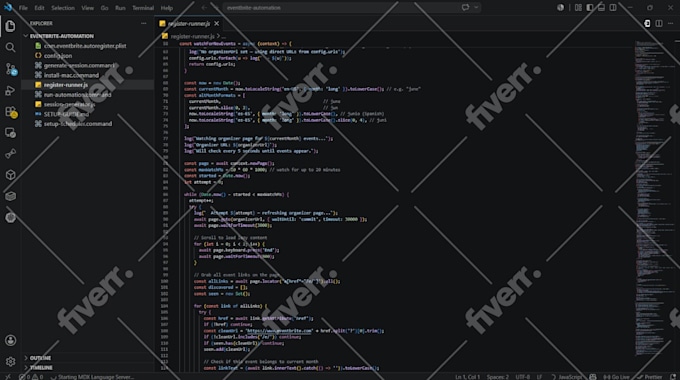Open the Manage gear icon
Viewport: 680px width, 380px height.
click(x=10, y=361)
